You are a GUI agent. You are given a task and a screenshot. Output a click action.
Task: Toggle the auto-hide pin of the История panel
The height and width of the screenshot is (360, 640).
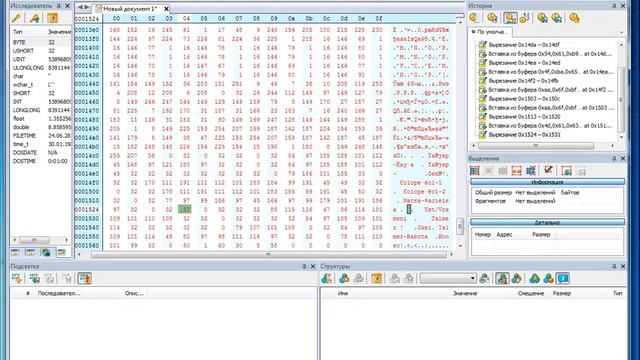click(614, 6)
